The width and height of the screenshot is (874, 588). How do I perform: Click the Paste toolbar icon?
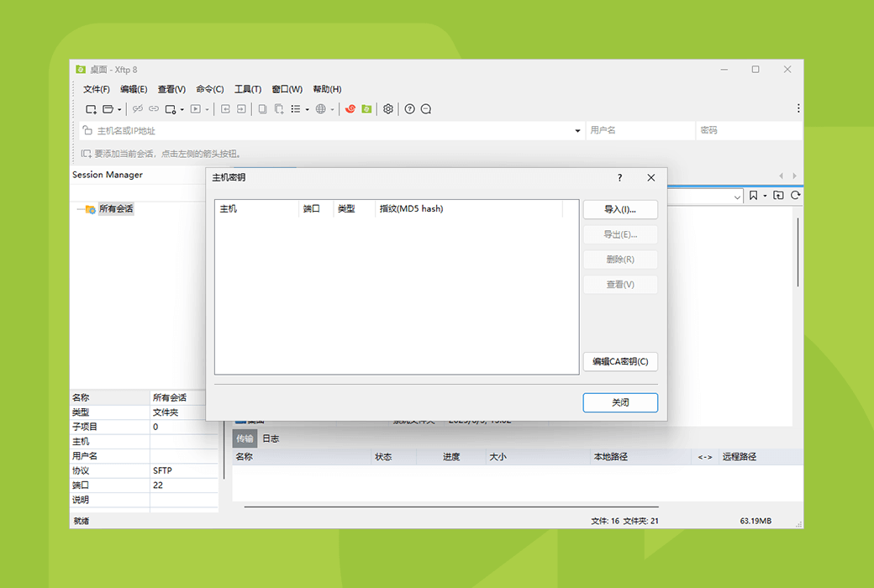pos(279,109)
